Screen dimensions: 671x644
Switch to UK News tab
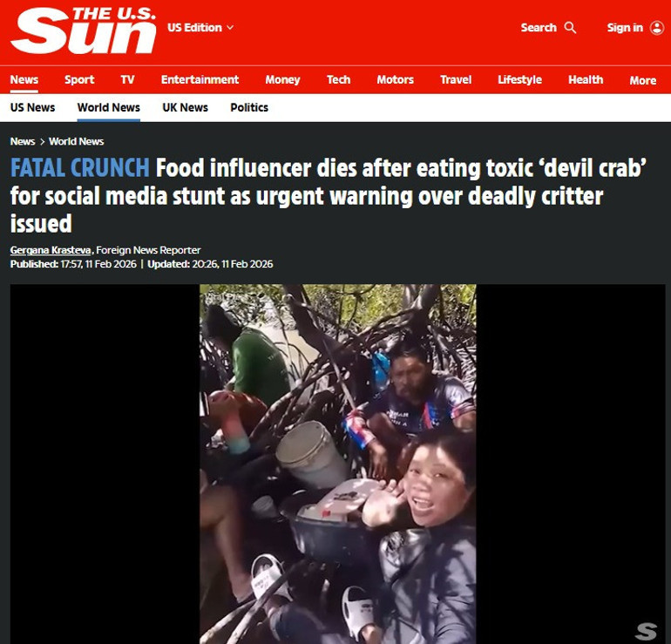[185, 107]
